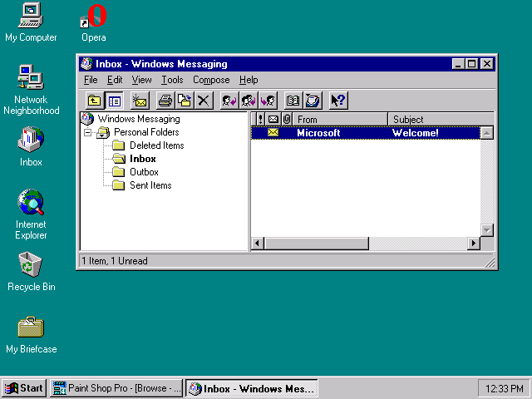
Task: Open the Start menu button
Action: click(x=24, y=388)
